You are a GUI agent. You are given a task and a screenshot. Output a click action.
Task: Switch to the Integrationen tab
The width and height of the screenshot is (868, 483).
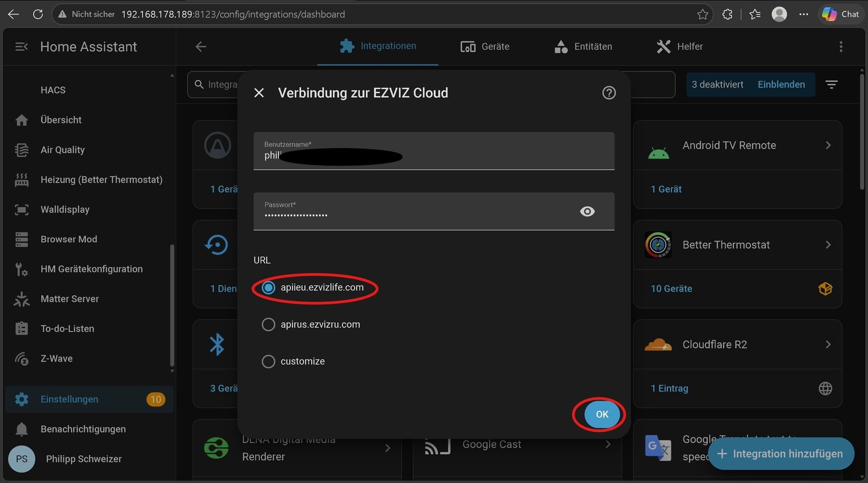tap(378, 46)
